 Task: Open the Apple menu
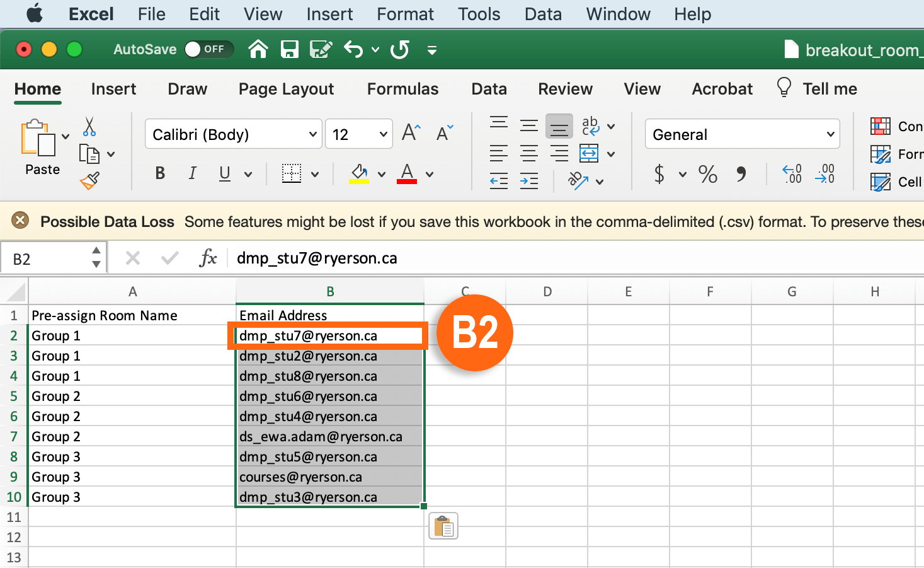pos(35,13)
